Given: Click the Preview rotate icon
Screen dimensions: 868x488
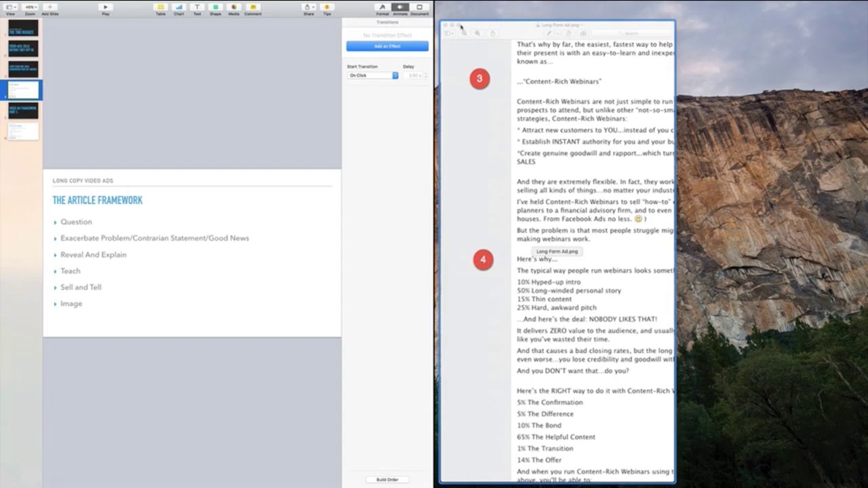Looking at the screenshot, I should coord(569,33).
